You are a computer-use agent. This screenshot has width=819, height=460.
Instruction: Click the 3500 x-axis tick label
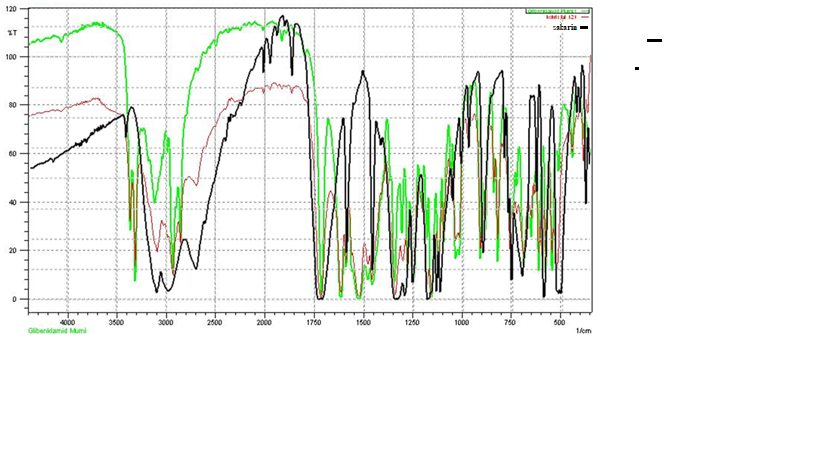116,322
